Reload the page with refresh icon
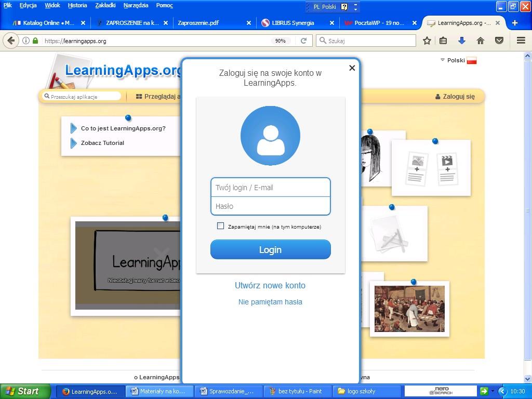Viewport: 532px width, 399px height. tap(303, 41)
